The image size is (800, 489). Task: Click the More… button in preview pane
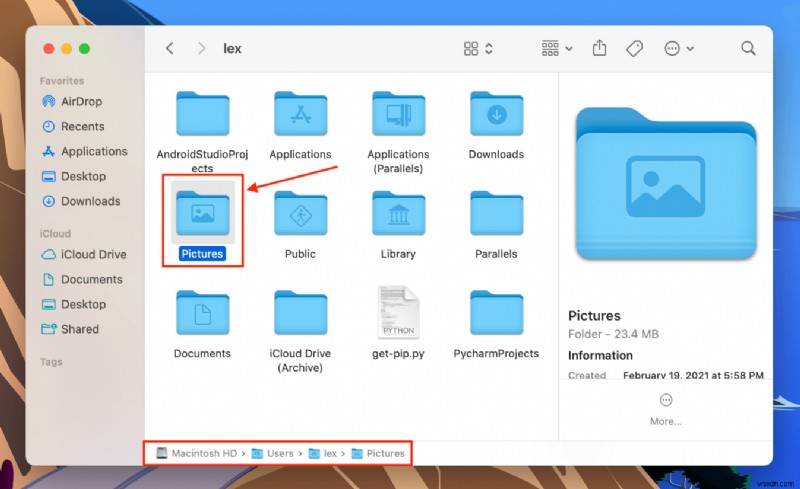click(666, 409)
